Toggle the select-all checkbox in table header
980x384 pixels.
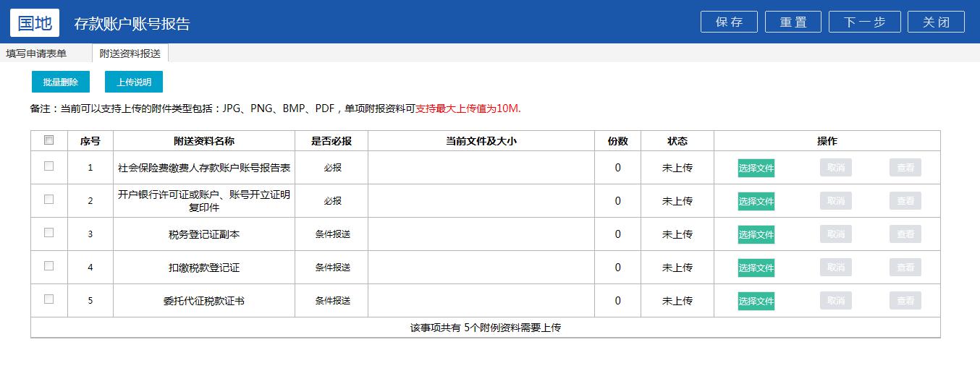[48, 140]
